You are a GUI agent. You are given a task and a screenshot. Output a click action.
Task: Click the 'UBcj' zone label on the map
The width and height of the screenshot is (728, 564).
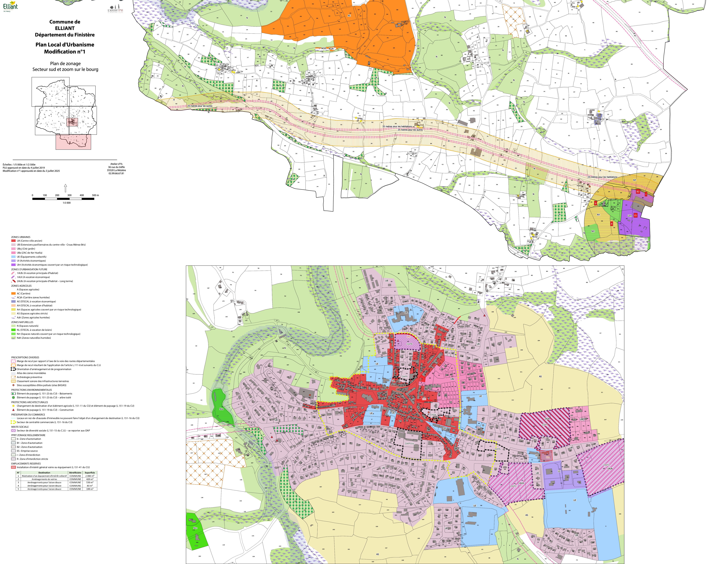click(582, 419)
